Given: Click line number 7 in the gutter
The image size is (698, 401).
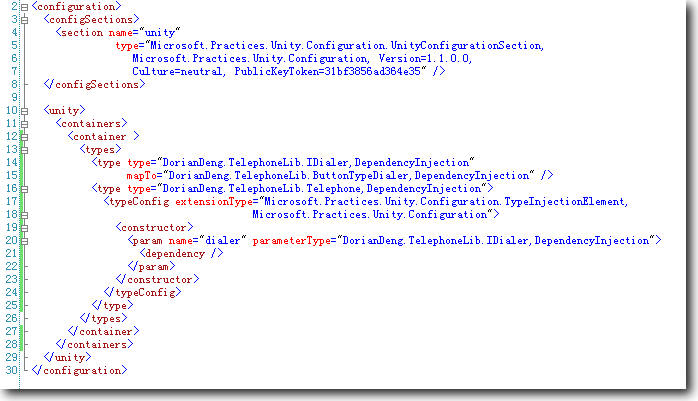Looking at the screenshot, I should pyautogui.click(x=14, y=71).
